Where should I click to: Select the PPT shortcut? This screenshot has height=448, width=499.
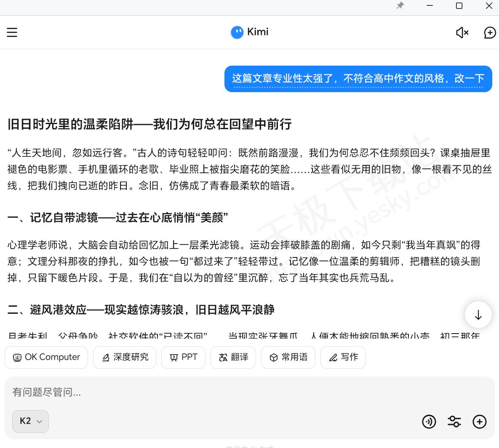click(183, 357)
